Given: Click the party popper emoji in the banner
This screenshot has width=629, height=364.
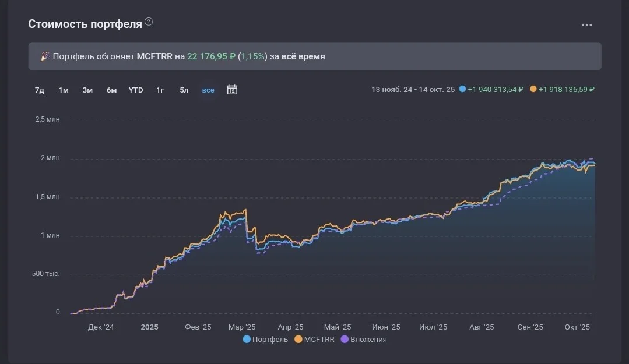Looking at the screenshot, I should pyautogui.click(x=45, y=56).
